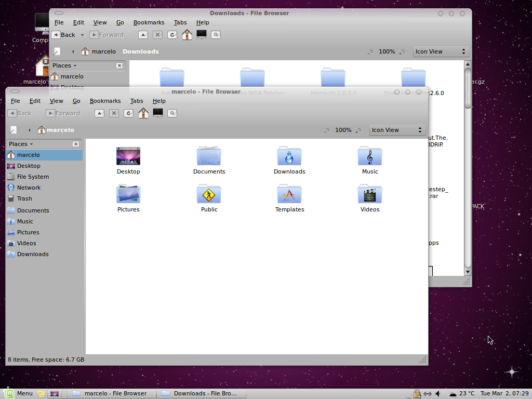Open the Help menu in the Downloads window
The width and height of the screenshot is (532, 399).
click(203, 22)
